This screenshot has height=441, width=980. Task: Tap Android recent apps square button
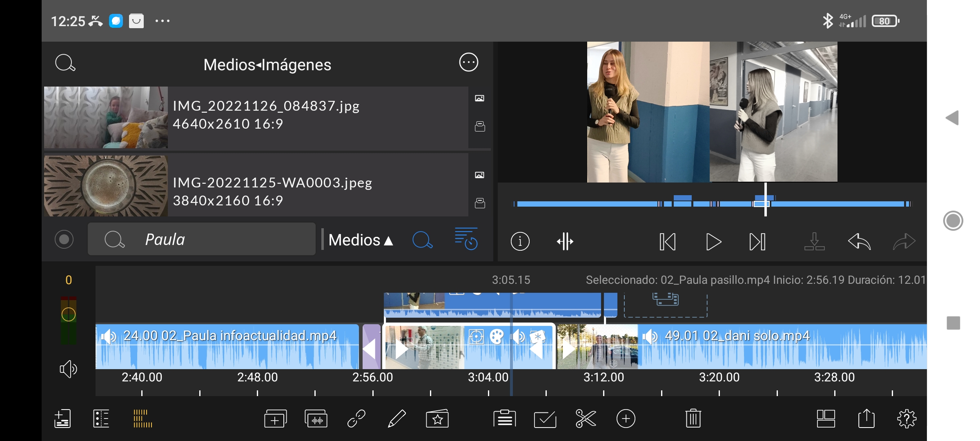[953, 323]
